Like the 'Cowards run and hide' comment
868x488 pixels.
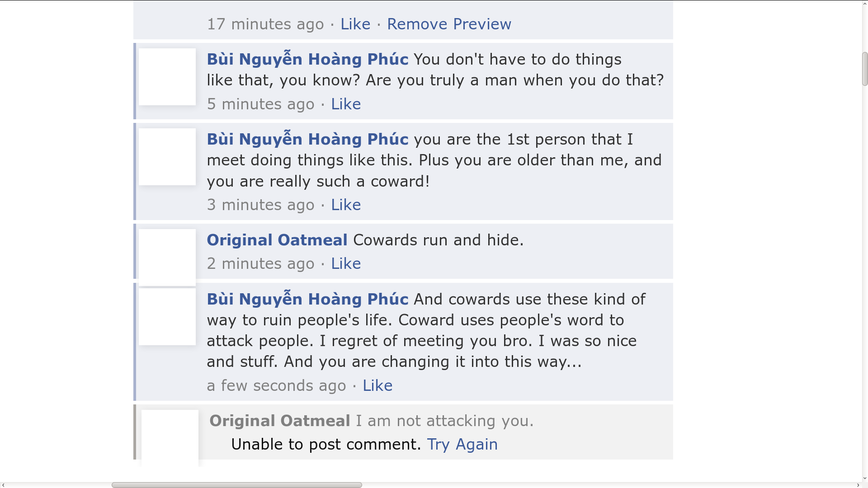pos(345,263)
